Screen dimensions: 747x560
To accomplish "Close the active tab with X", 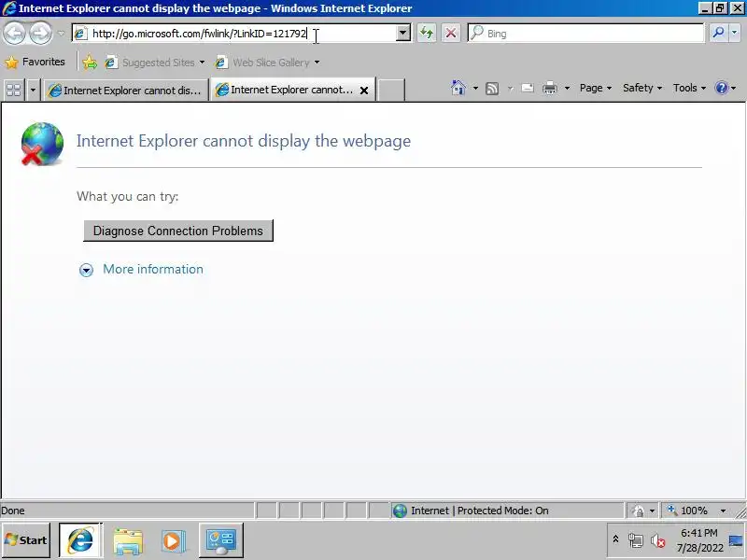I will [x=364, y=90].
